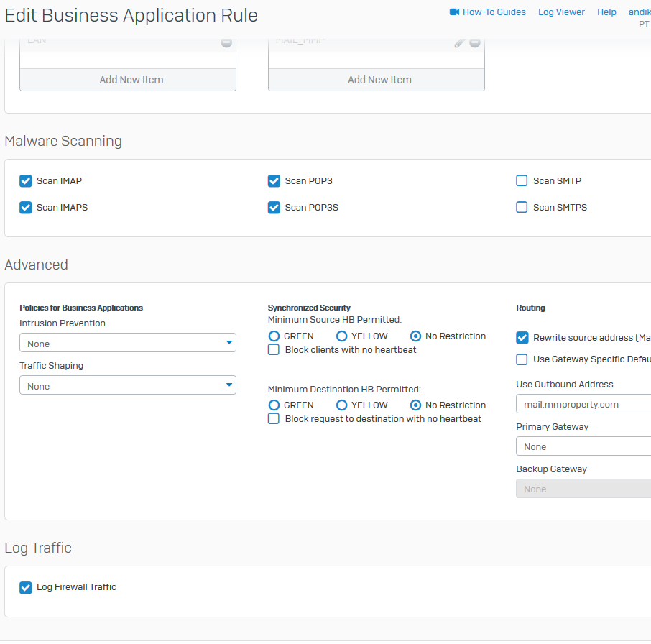
Task: Select YELLOW for Minimum Destination HB
Action: pos(342,405)
